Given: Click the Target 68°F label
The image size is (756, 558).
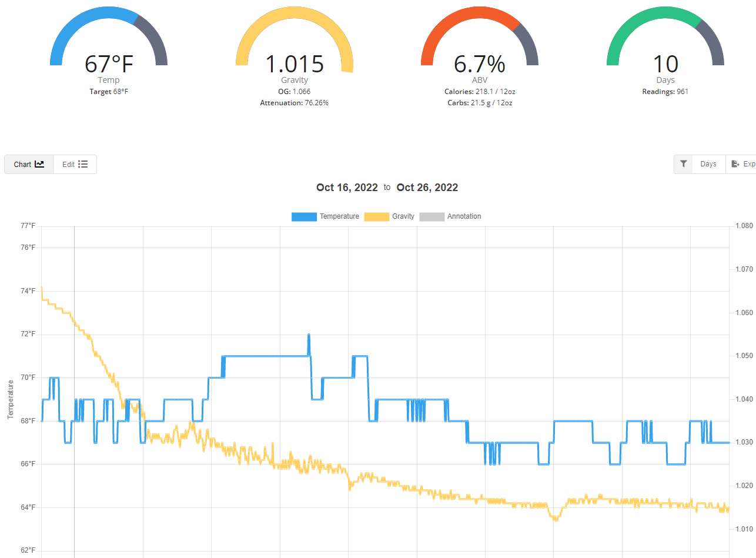Looking at the screenshot, I should (109, 92).
